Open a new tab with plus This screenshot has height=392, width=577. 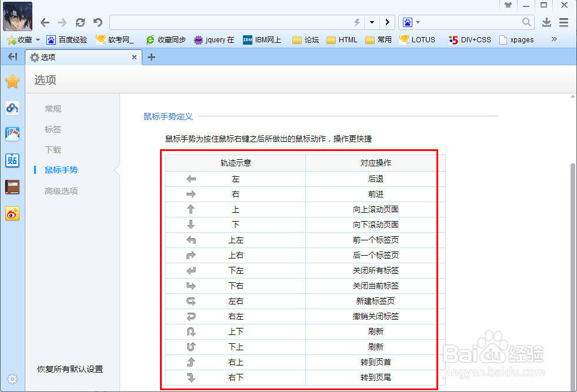coord(151,58)
